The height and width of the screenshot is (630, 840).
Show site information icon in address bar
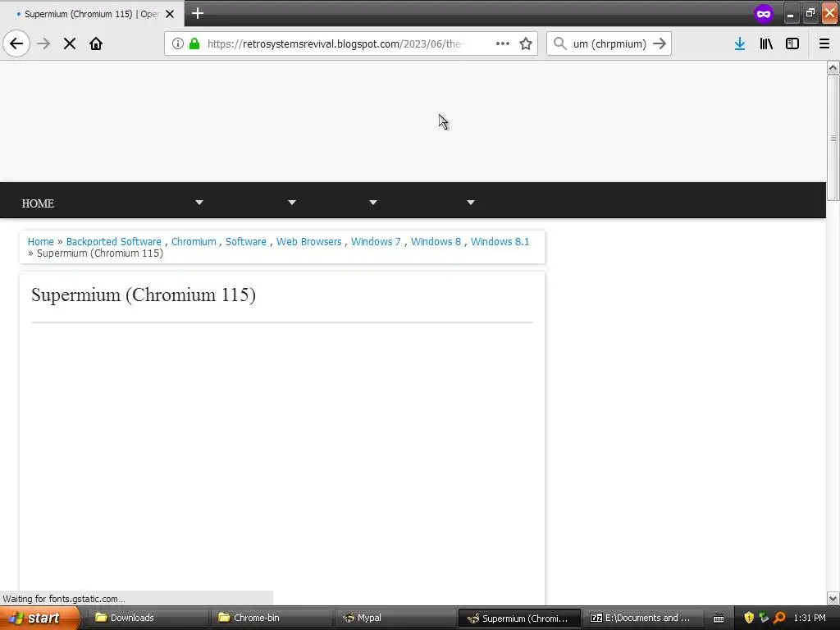(x=178, y=43)
